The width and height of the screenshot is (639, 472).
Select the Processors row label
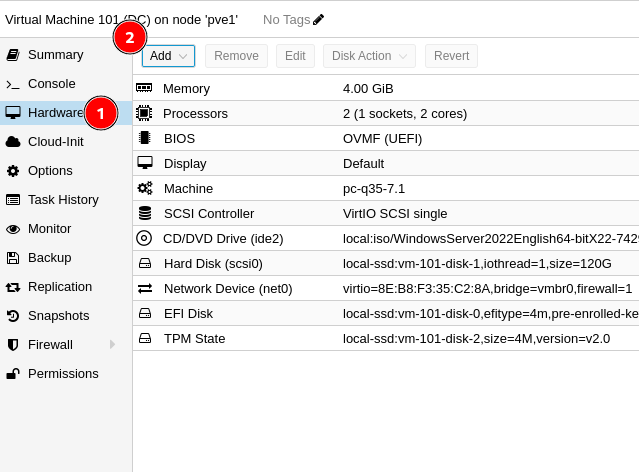[x=195, y=114]
